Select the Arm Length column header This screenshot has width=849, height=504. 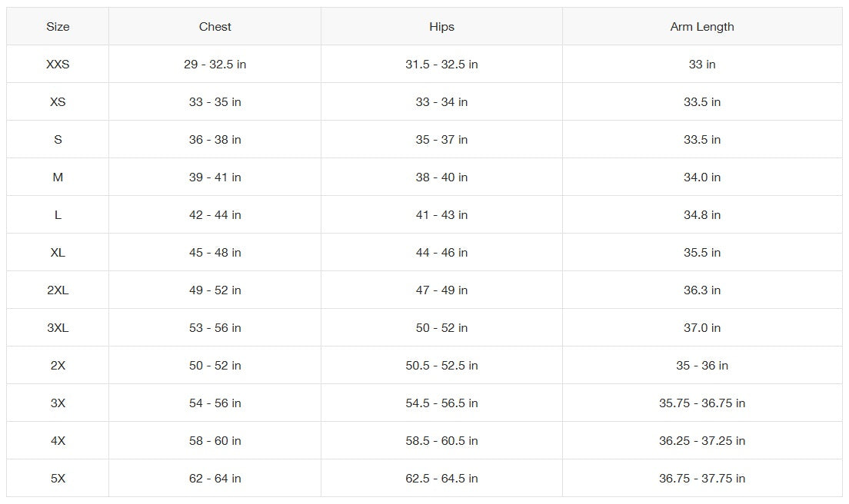coord(702,27)
